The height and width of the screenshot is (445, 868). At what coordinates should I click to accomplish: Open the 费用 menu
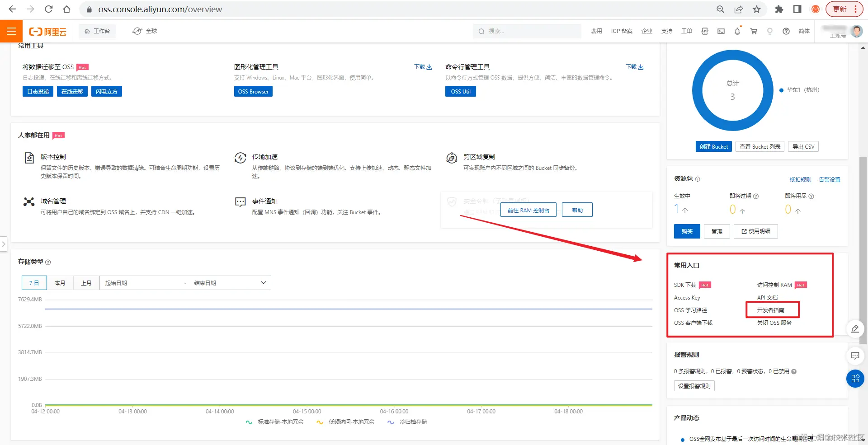(x=597, y=31)
